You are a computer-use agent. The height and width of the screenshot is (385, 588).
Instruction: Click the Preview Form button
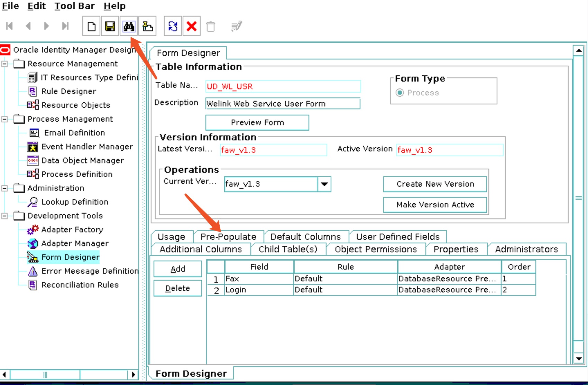pos(257,122)
